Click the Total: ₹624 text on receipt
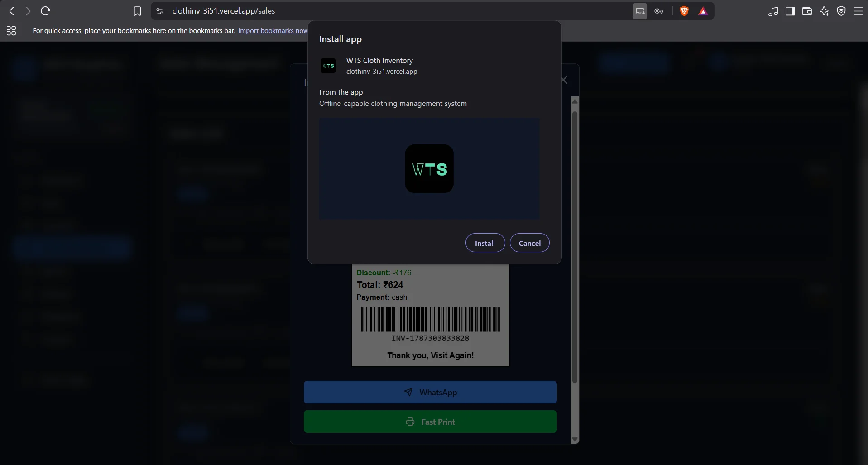The height and width of the screenshot is (465, 868). click(380, 285)
